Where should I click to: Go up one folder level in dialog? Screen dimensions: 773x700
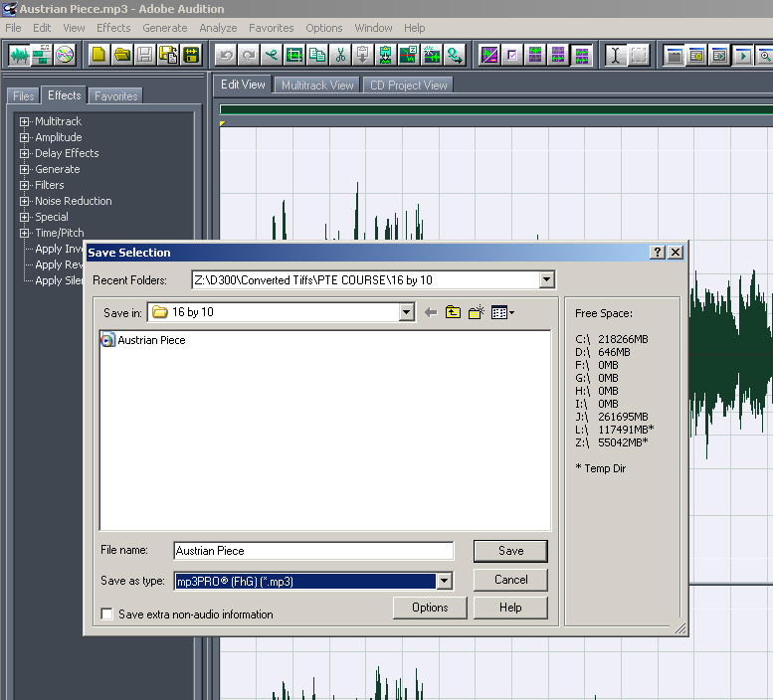pos(453,312)
